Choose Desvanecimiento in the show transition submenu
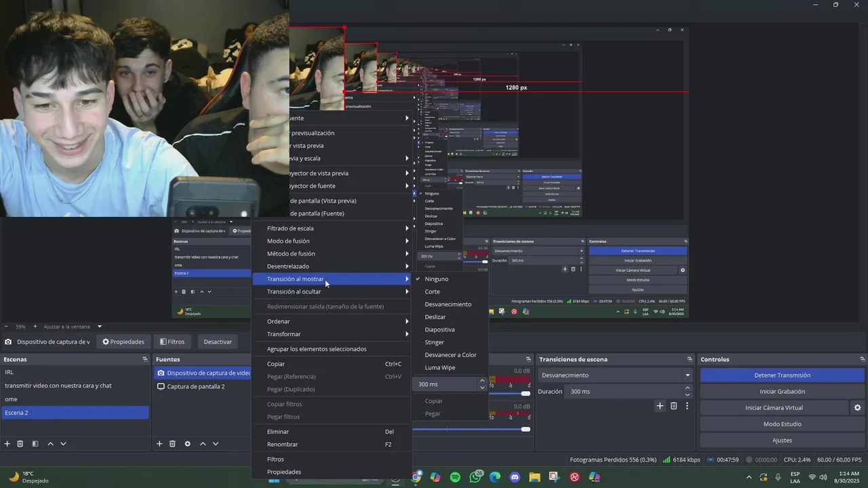The height and width of the screenshot is (488, 868). (x=450, y=304)
